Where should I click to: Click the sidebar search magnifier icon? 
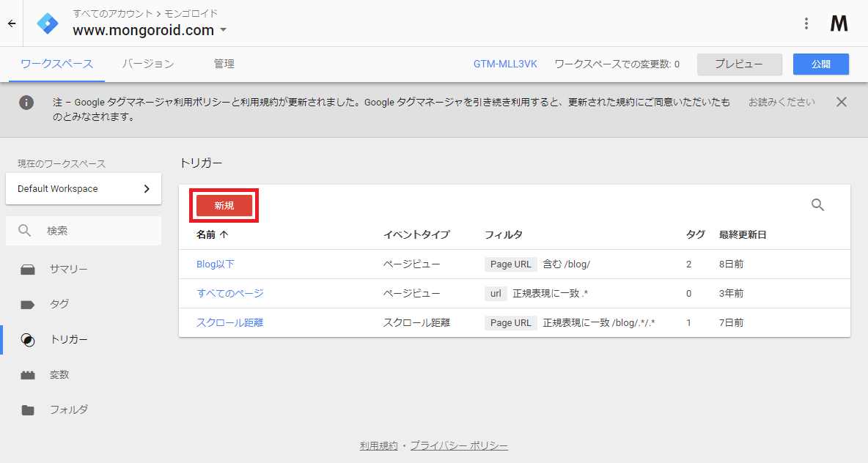[x=24, y=230]
